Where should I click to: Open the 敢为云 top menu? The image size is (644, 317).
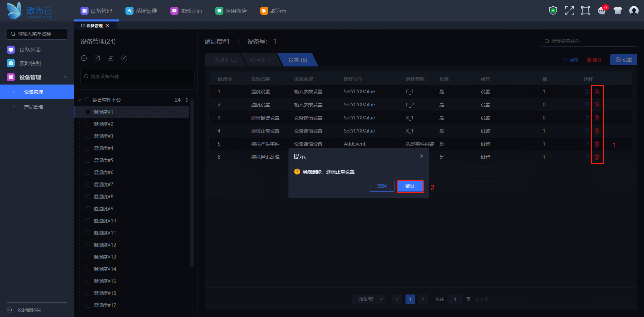tap(273, 11)
